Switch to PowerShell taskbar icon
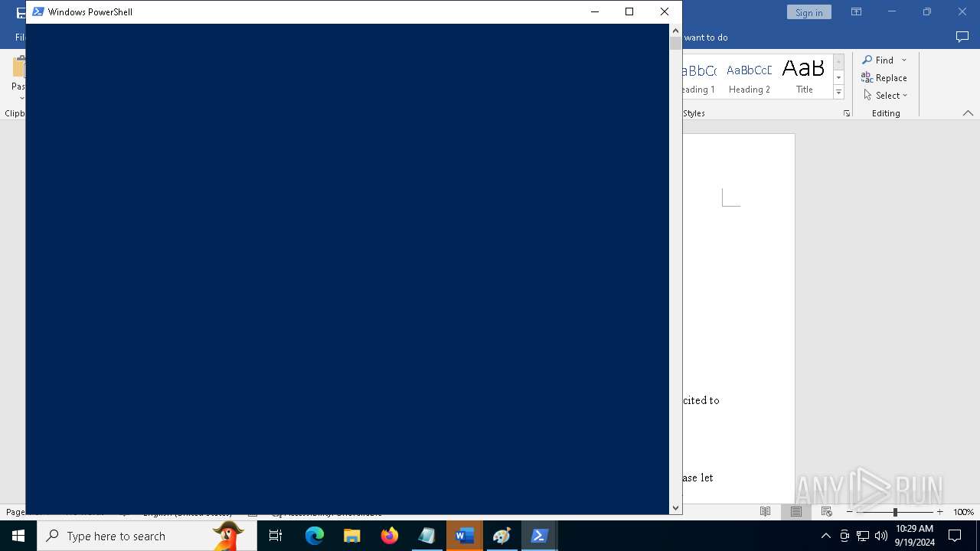This screenshot has width=980, height=551. pyautogui.click(x=540, y=536)
